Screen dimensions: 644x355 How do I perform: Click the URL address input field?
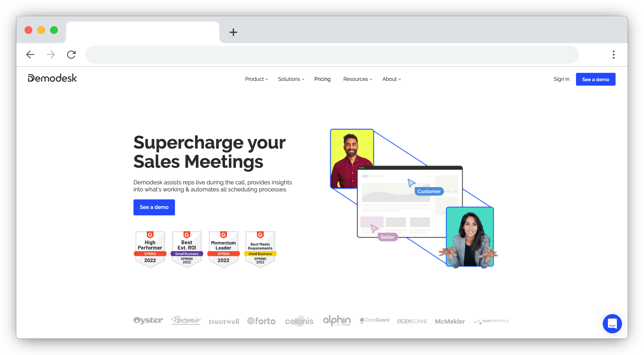click(332, 54)
